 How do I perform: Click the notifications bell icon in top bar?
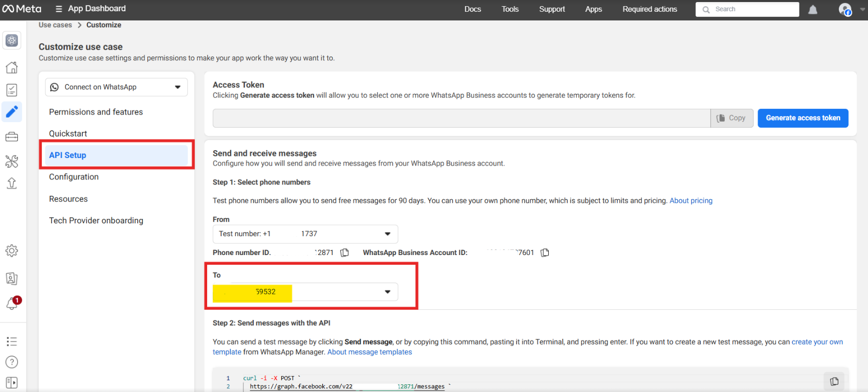point(812,10)
